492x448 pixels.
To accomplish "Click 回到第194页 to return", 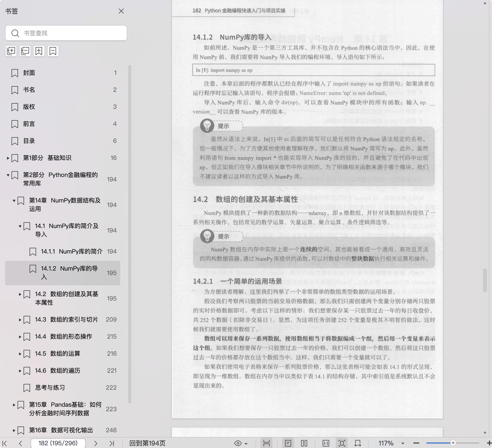I will coord(147,443).
